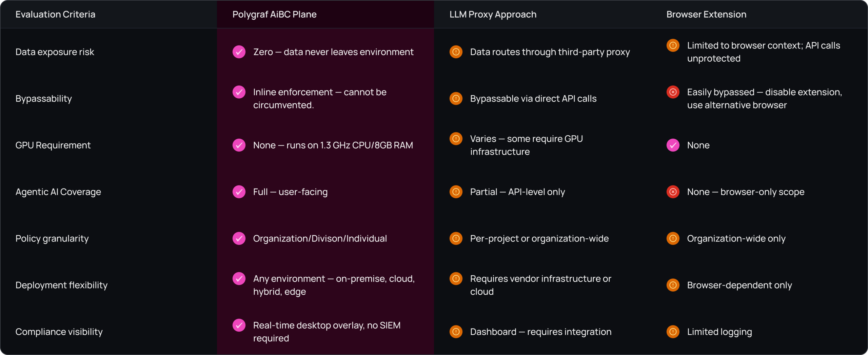Click pink checkmark beside 'Real-time desktop overlay'

pos(239,325)
